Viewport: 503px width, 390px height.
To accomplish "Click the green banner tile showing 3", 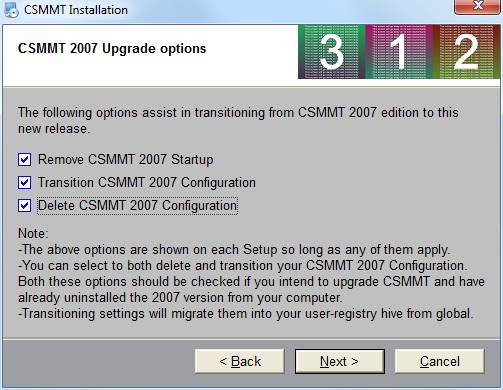I will [332, 52].
